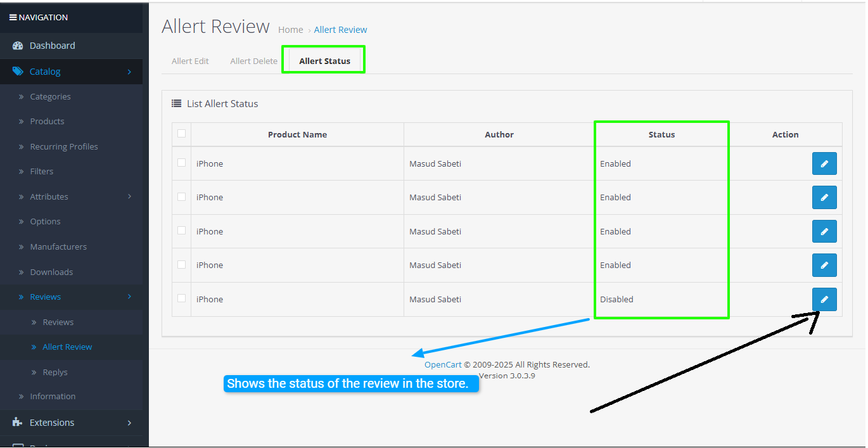Screen dimensions: 868x448
Task: Expand the Attributes submenu arrow
Action: click(x=129, y=196)
